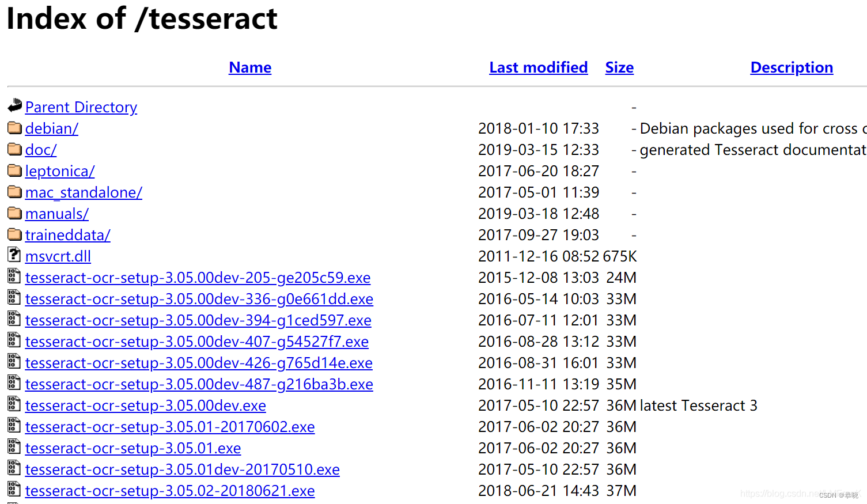The image size is (867, 504).
Task: Click the date 2017-05-01 11:39
Action: coord(539,192)
